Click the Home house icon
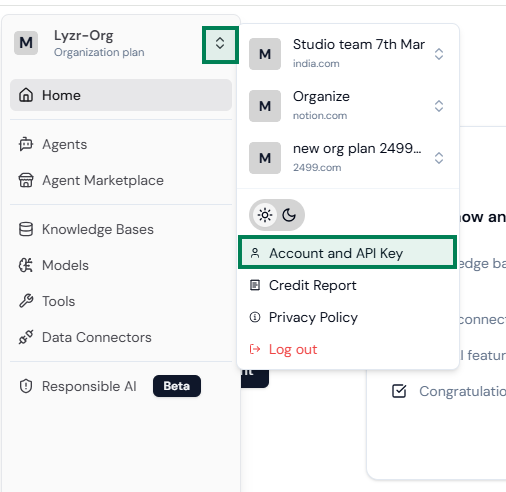 click(x=26, y=95)
